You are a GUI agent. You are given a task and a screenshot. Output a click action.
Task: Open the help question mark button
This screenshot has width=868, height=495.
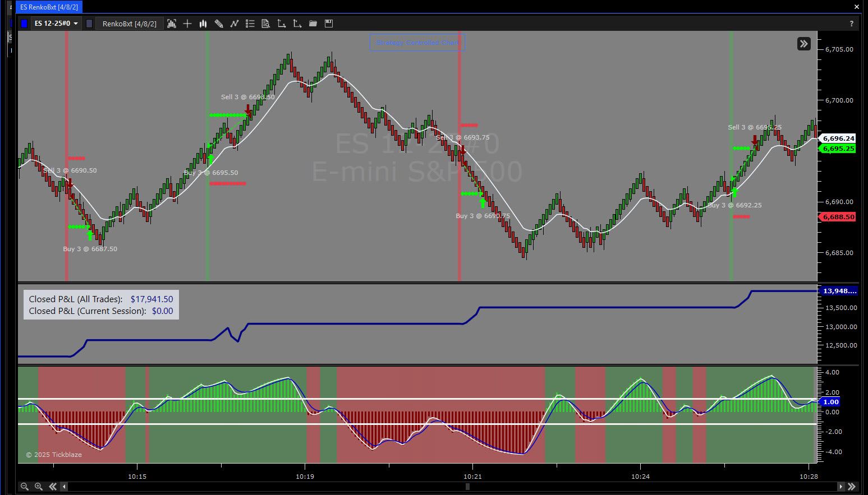tap(851, 24)
